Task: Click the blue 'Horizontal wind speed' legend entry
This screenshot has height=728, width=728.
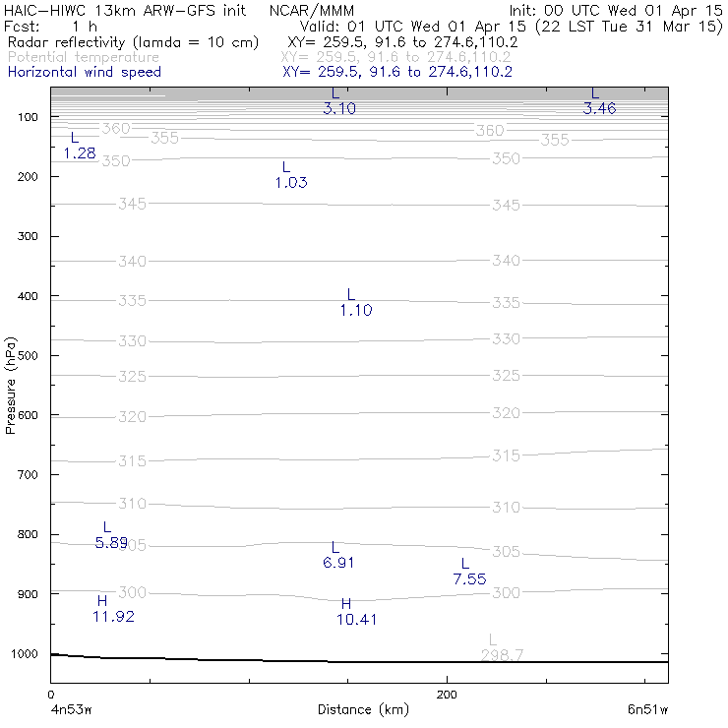Action: [x=85, y=72]
